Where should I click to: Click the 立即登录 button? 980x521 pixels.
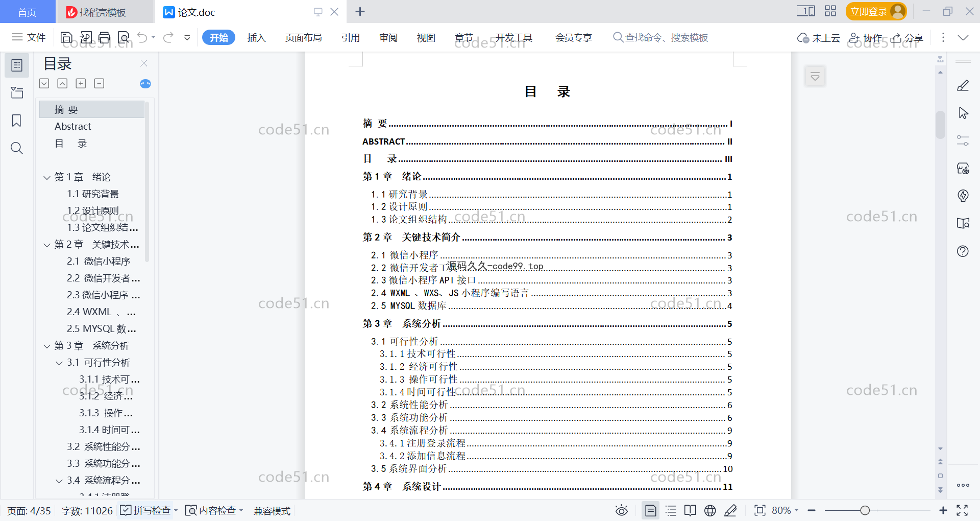click(x=876, y=11)
